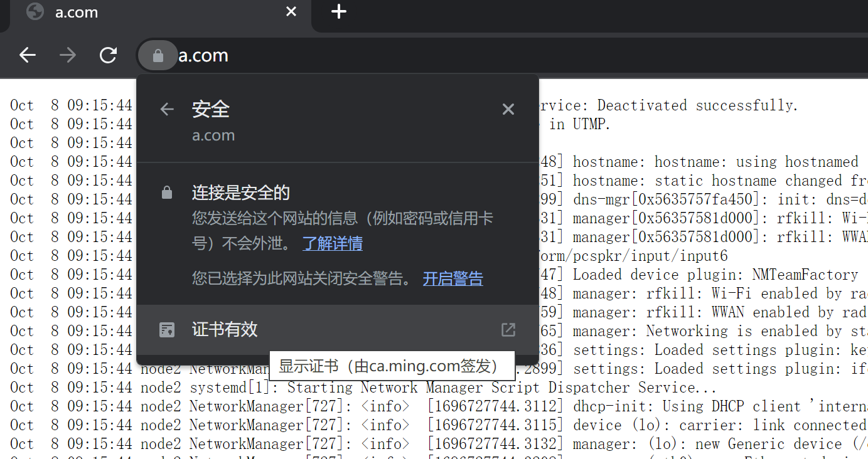Click 开启警告 to re-enable security warnings
868x459 pixels.
[453, 278]
